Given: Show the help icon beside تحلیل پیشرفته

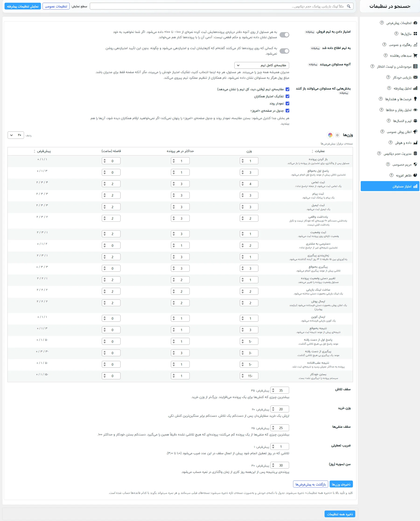Looking at the screenshot, I should coord(389,88).
